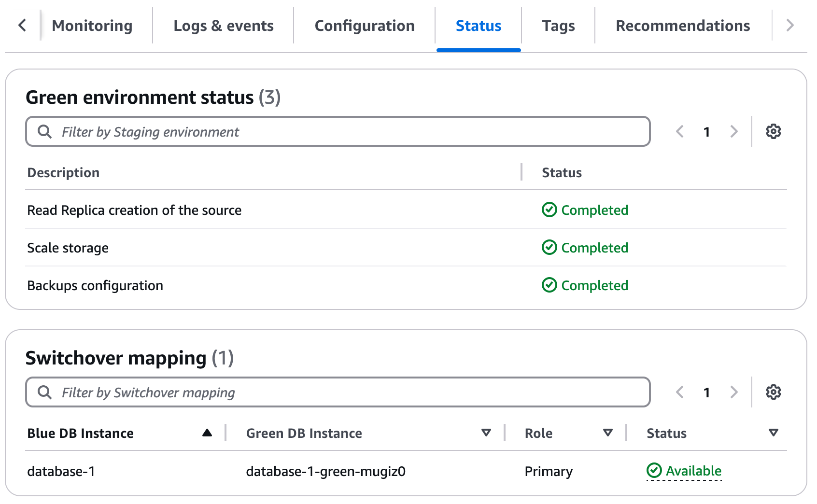Switch to the Monitoring tab
Screen dimensions: 817x504
click(92, 26)
